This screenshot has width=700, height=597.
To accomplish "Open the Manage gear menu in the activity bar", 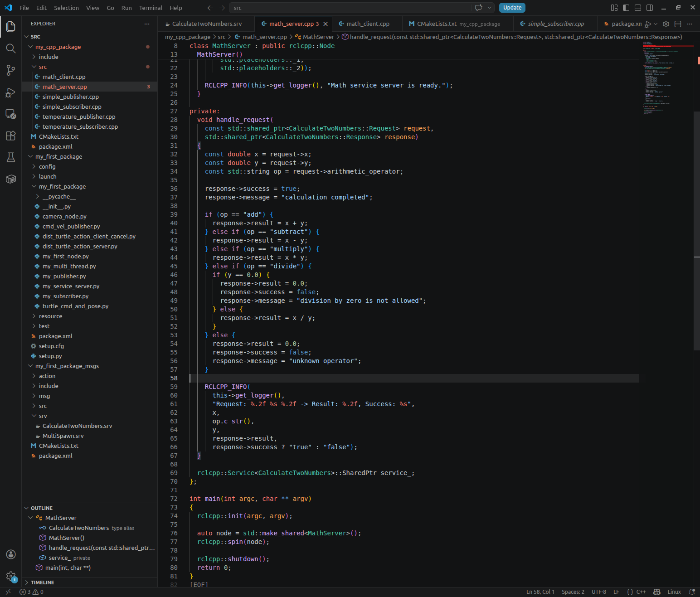I will point(11,576).
